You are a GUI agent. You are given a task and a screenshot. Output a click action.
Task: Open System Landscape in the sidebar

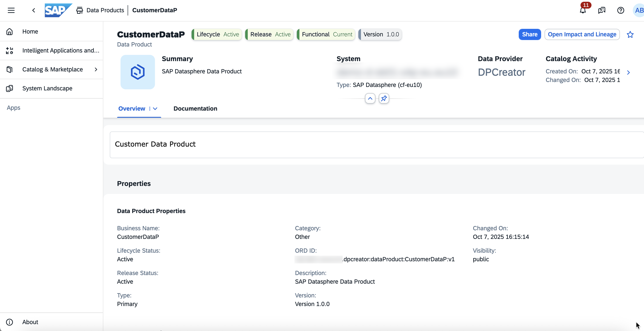click(x=51, y=88)
